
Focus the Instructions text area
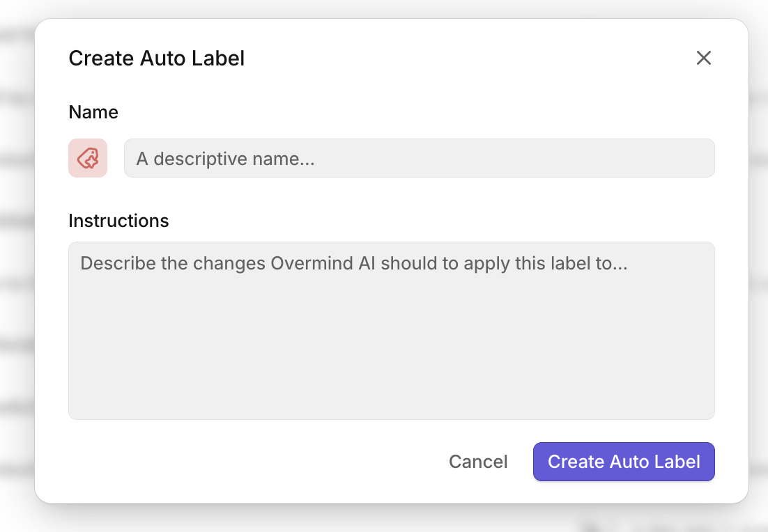pos(391,330)
